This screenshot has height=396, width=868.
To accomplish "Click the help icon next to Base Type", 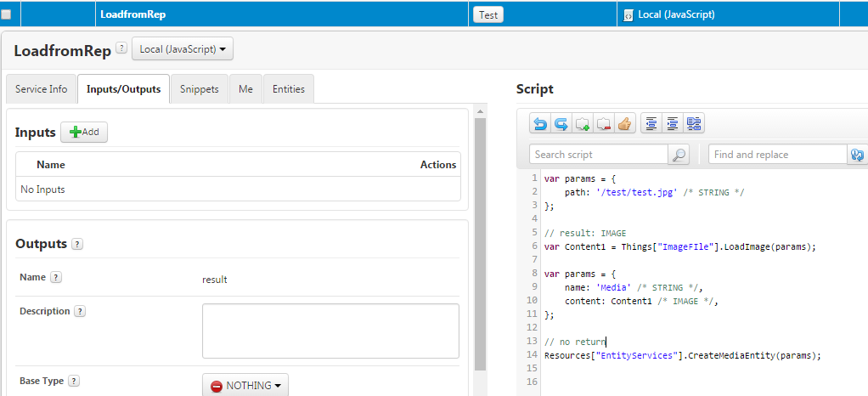I will coord(74,381).
